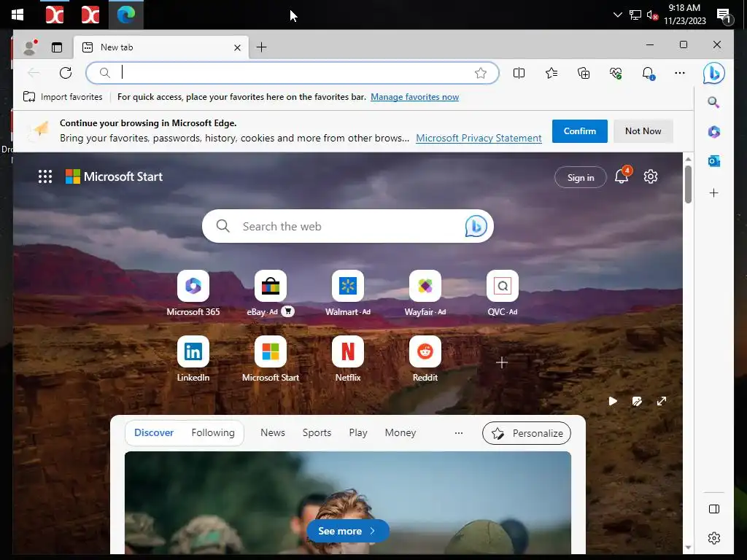Refresh the current page

pos(66,73)
